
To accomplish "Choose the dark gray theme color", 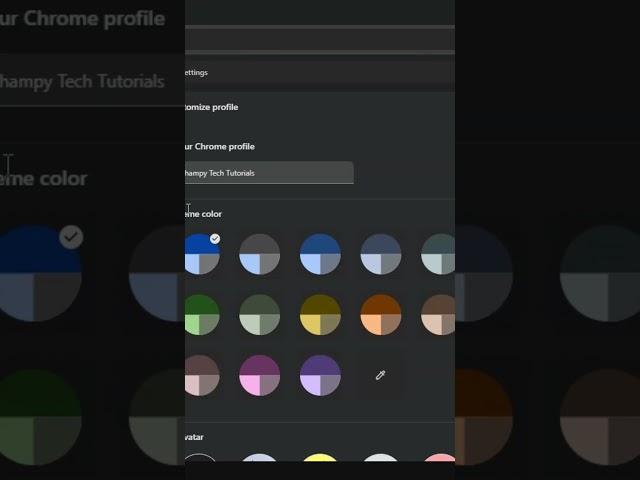I will 259,254.
